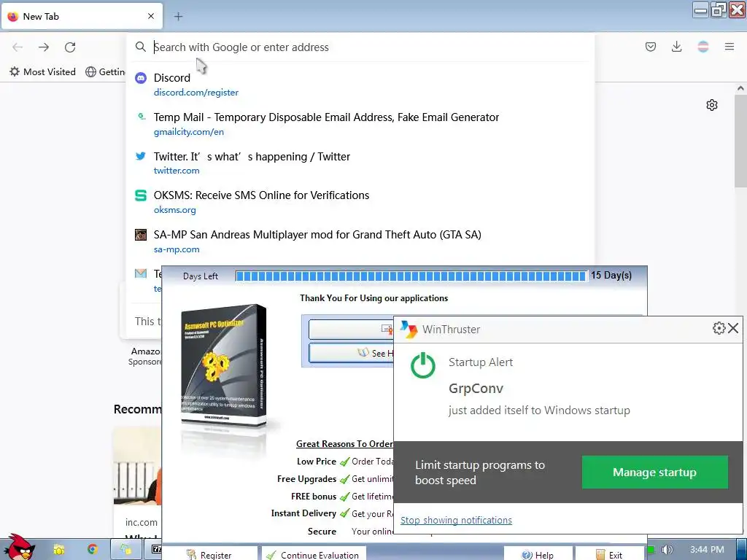The width and height of the screenshot is (747, 560).
Task: Click the green Startup Alert power icon
Action: coord(422,366)
